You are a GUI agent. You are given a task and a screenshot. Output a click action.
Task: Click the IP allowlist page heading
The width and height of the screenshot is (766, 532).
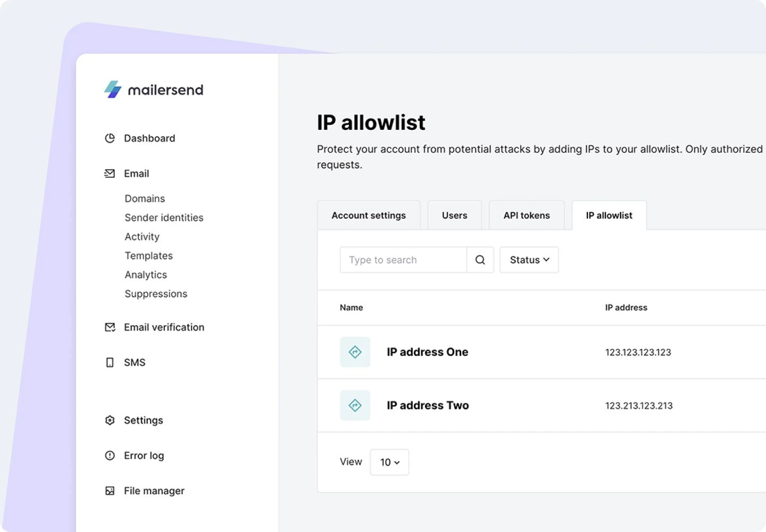[x=371, y=122]
